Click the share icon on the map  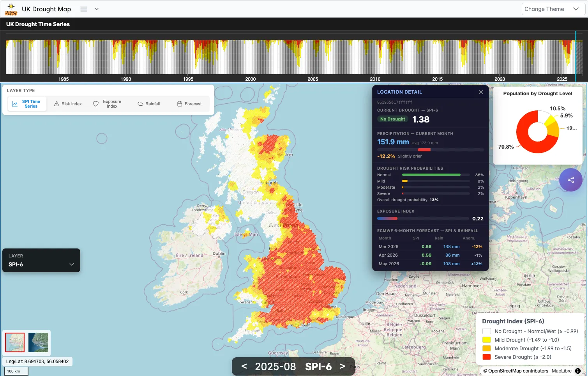[570, 180]
